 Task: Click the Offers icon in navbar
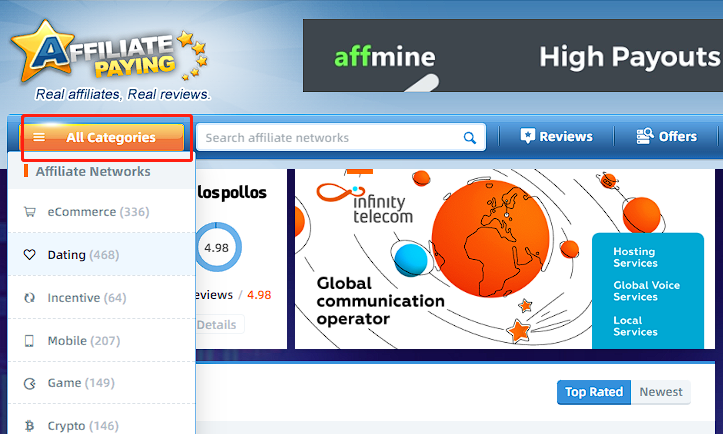[645, 137]
